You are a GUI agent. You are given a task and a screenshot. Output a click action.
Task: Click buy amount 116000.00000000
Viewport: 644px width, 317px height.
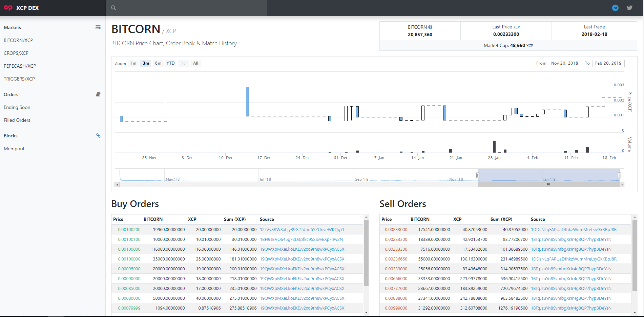(x=168, y=249)
